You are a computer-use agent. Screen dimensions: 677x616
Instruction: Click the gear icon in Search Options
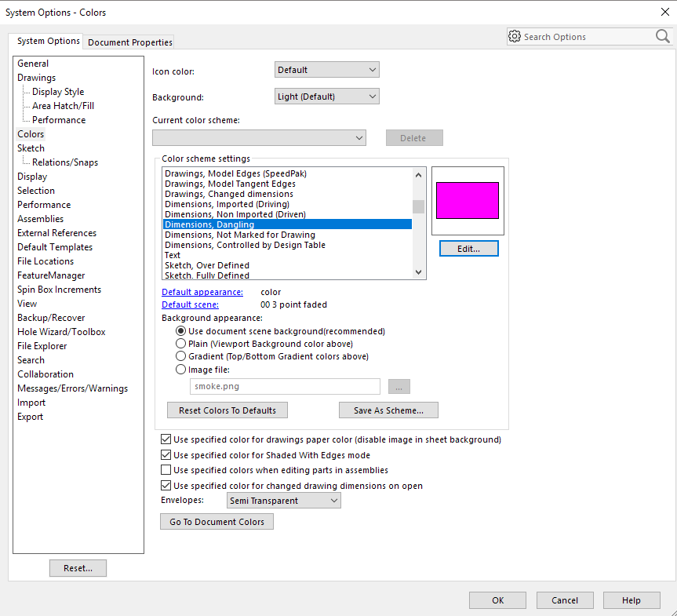[515, 37]
